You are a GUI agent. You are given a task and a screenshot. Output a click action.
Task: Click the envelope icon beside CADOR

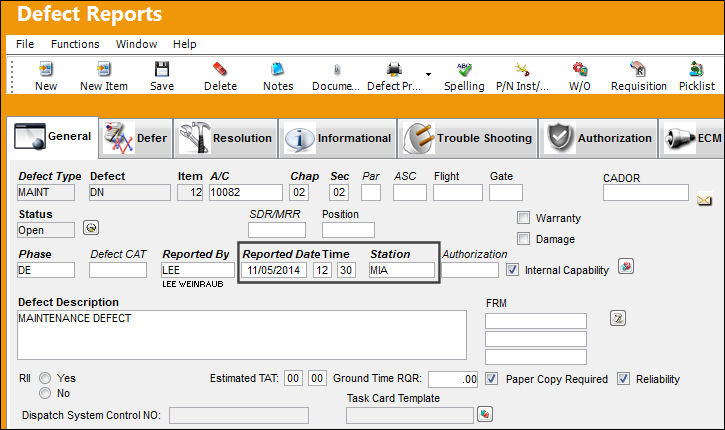coord(704,200)
